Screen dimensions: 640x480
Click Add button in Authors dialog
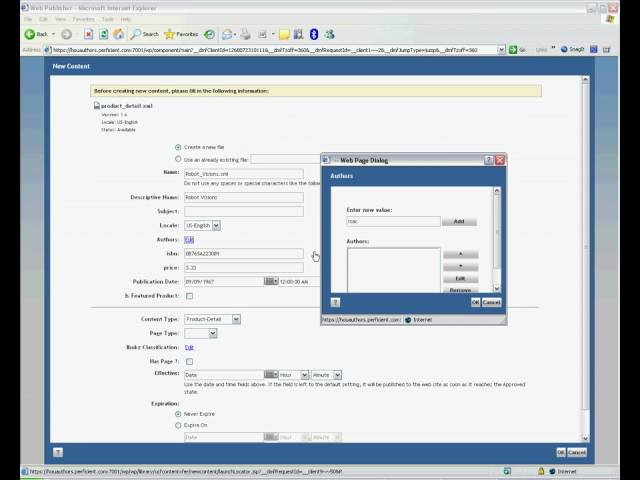pos(459,221)
